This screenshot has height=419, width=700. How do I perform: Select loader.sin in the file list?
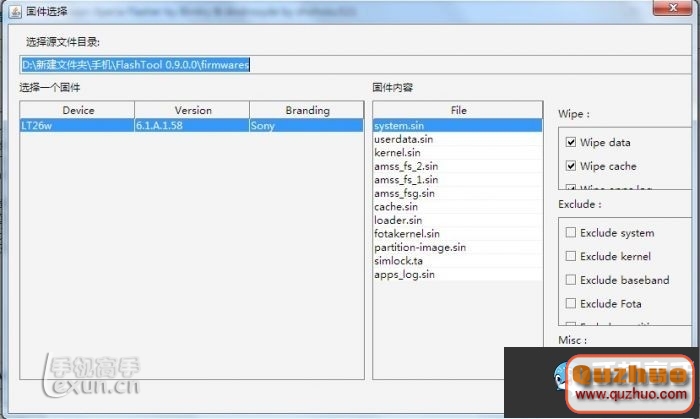458,220
